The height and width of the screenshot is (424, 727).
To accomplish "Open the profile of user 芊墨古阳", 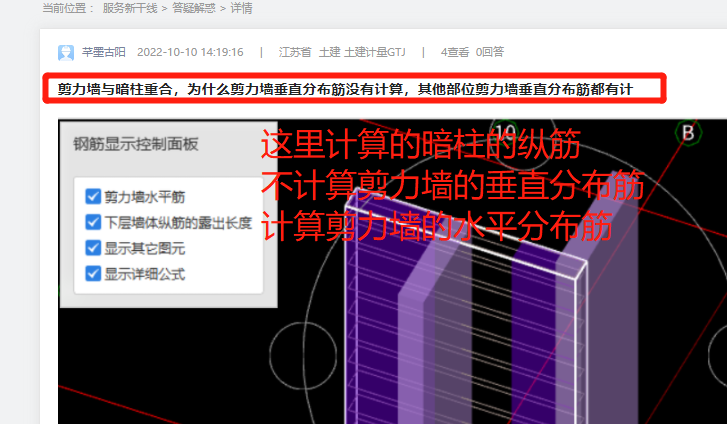I will coord(104,52).
